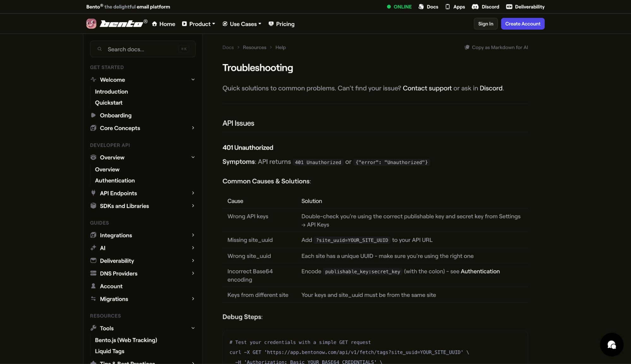Click the API Endpoints plug icon

pos(93,193)
